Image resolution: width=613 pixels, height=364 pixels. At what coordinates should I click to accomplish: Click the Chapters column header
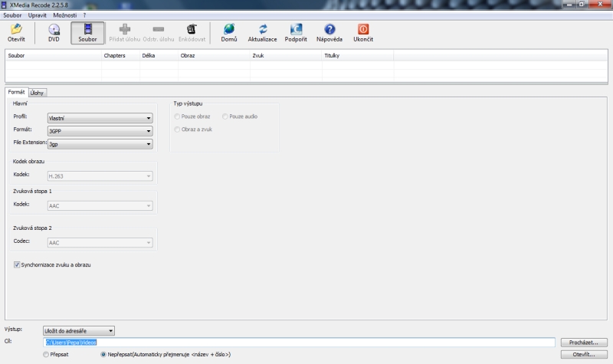121,55
